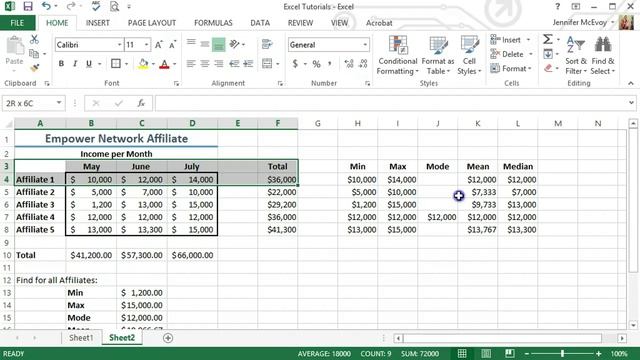This screenshot has width=640, height=360.
Task: Click the yellow Fill Color button
Action: [x=143, y=64]
